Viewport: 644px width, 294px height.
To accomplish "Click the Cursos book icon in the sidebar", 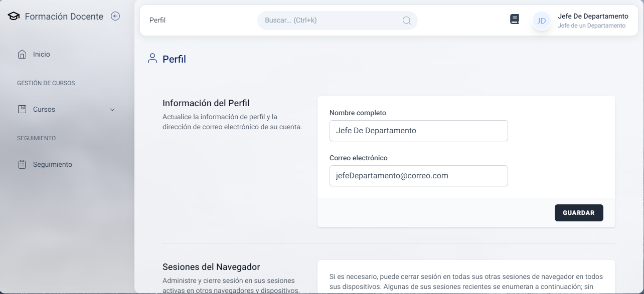I will point(22,109).
